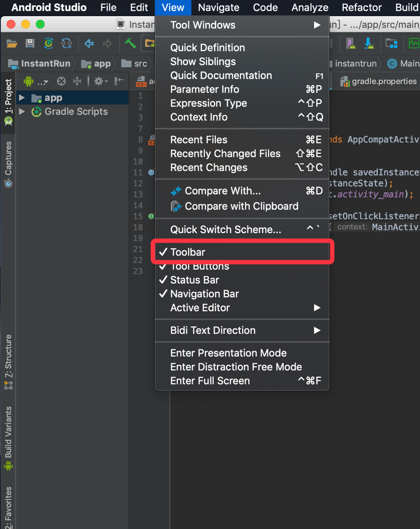This screenshot has width=420, height=529.
Task: Choose Recently Changed Files menu item
Action: (x=242, y=154)
